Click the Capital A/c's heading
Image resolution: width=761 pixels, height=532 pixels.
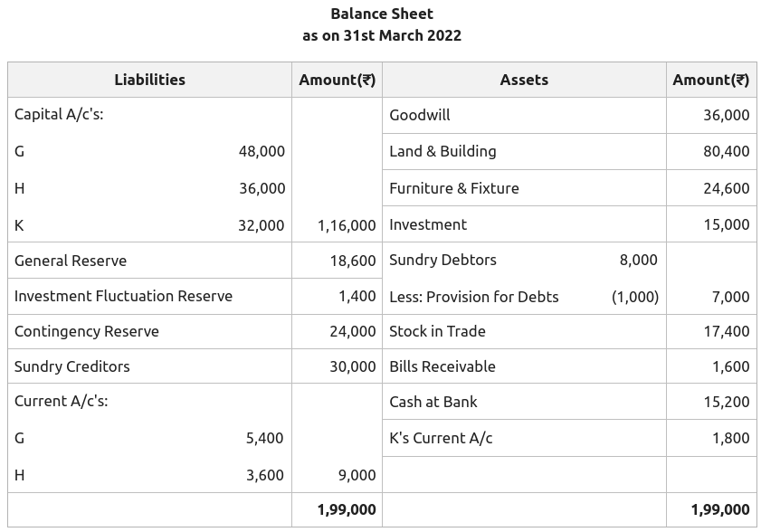pyautogui.click(x=59, y=115)
